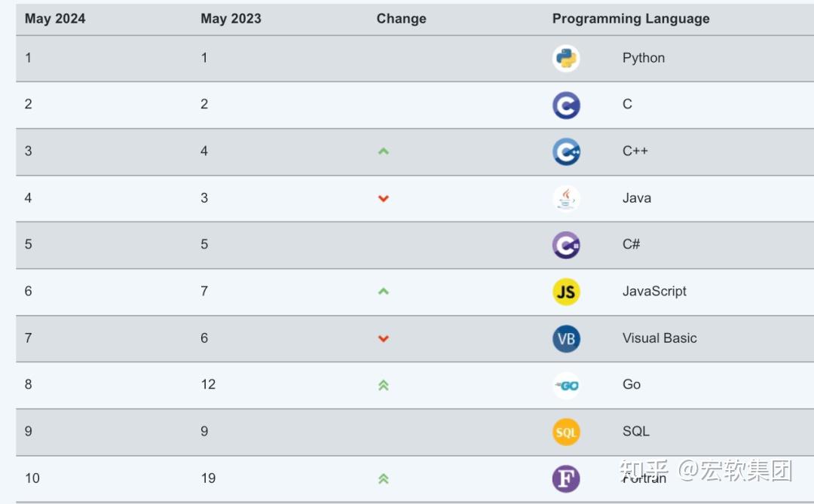Click the green up arrow for C++
The width and height of the screenshot is (814, 504).
tap(383, 151)
